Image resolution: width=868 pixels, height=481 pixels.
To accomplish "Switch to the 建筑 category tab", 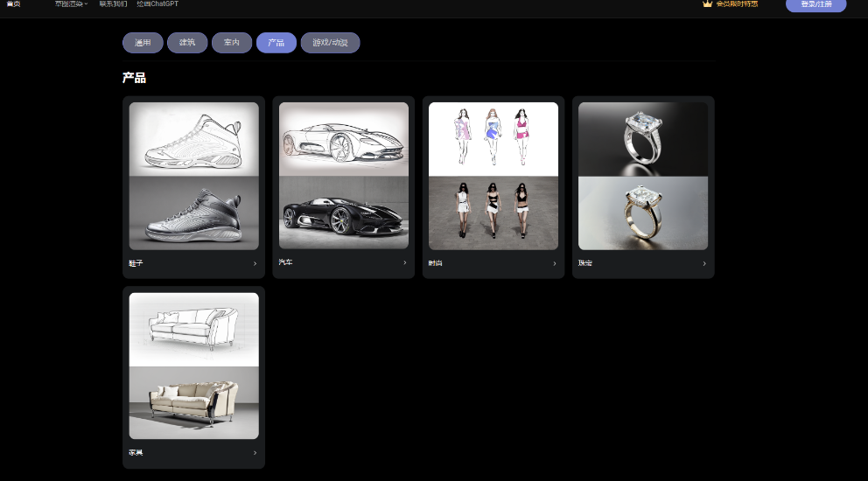I will pyautogui.click(x=187, y=43).
